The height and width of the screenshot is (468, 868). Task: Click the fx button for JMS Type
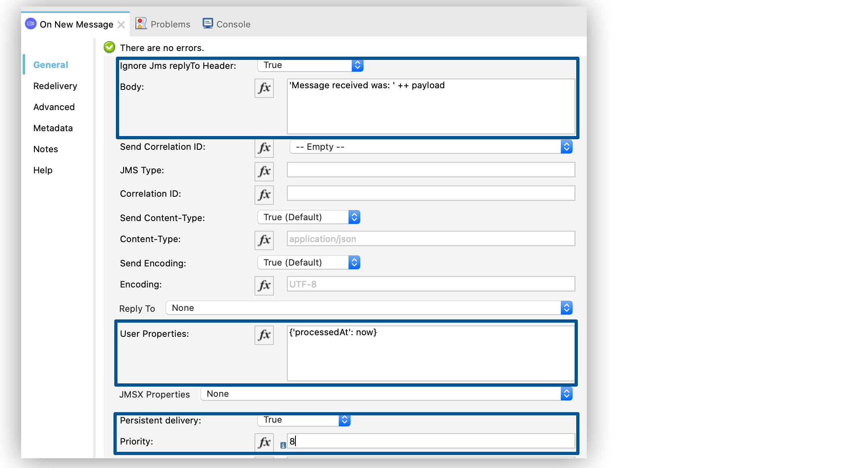pyautogui.click(x=264, y=172)
